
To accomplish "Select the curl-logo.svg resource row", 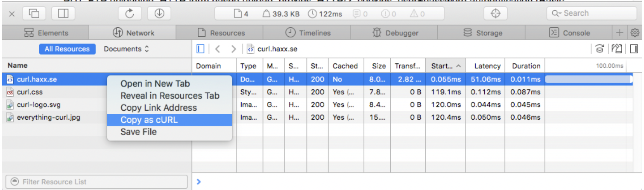I will coord(36,105).
